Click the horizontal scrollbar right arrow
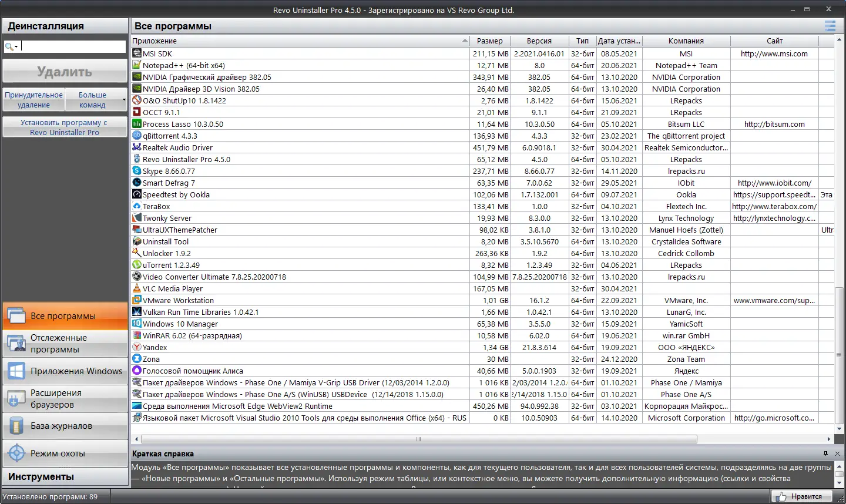Image resolution: width=846 pixels, height=504 pixels. tap(829, 439)
